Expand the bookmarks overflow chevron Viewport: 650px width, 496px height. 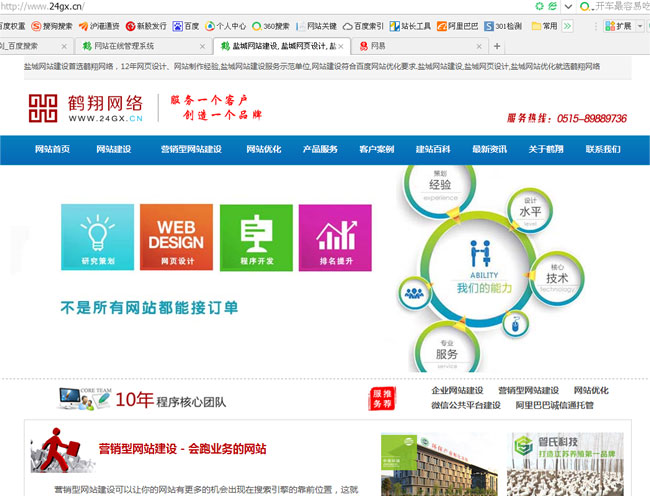click(x=567, y=26)
